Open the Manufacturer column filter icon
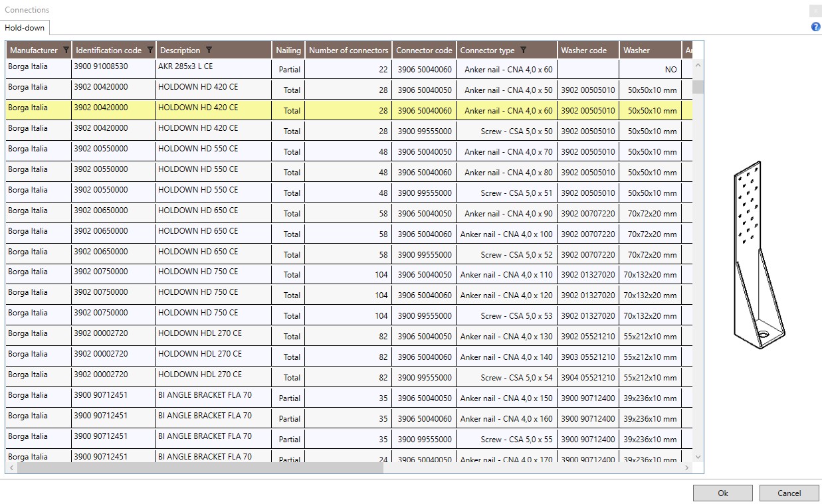 click(66, 50)
